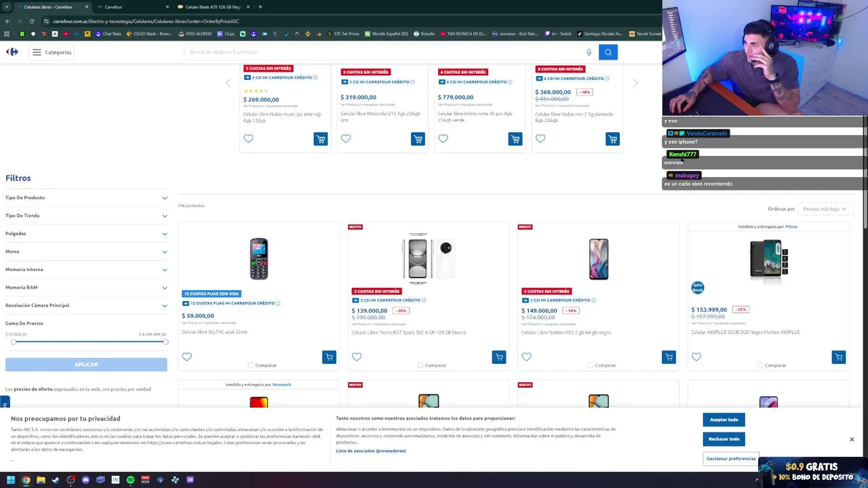This screenshot has height=488, width=868.
Task: Check Comparar for Sky F4C azul
Action: pos(251,365)
